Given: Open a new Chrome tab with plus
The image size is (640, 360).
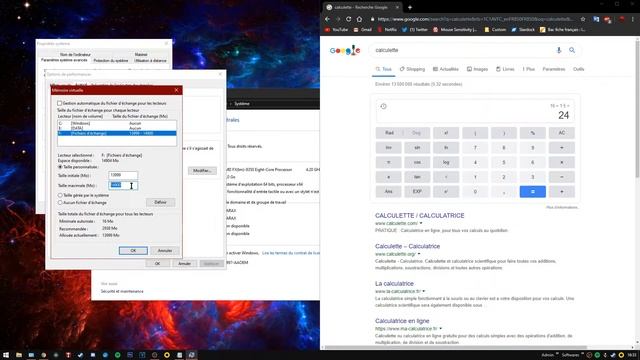Looking at the screenshot, I should click(x=410, y=7).
